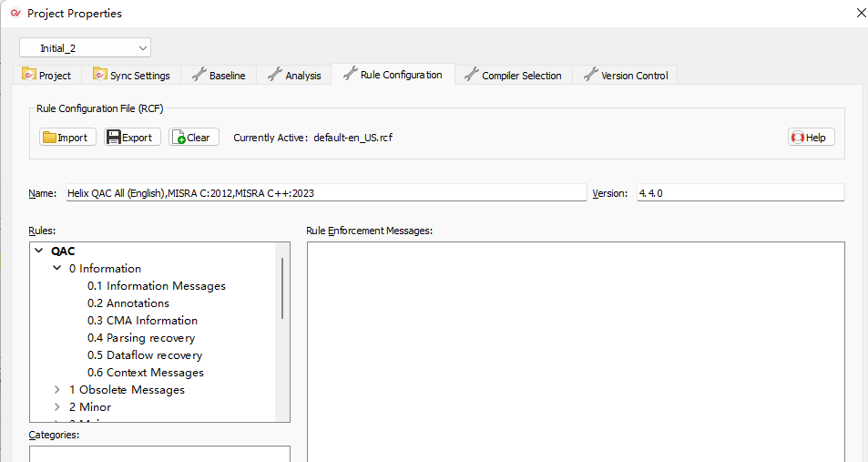
Task: Collapse the 0 Information tree node
Action: pyautogui.click(x=57, y=269)
